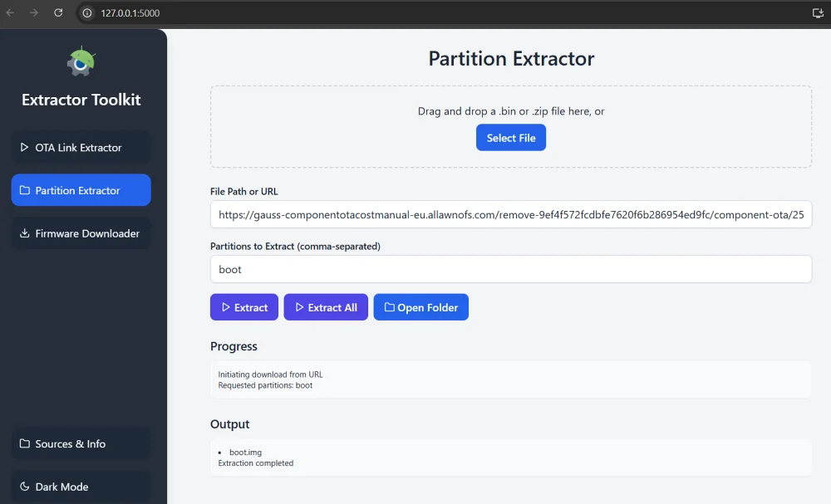Screen dimensions: 831x504
Task: Click the Partitions to Extract text field
Action: (x=510, y=269)
